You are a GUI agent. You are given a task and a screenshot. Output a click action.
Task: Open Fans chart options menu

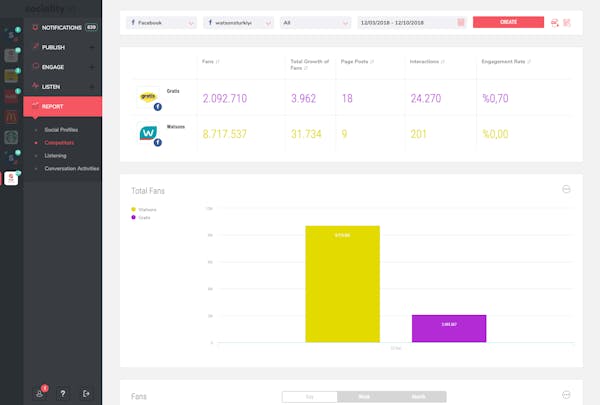(x=566, y=395)
